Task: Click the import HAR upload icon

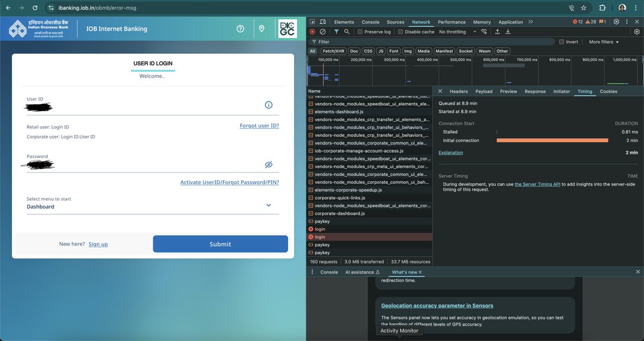Action: click(497, 32)
